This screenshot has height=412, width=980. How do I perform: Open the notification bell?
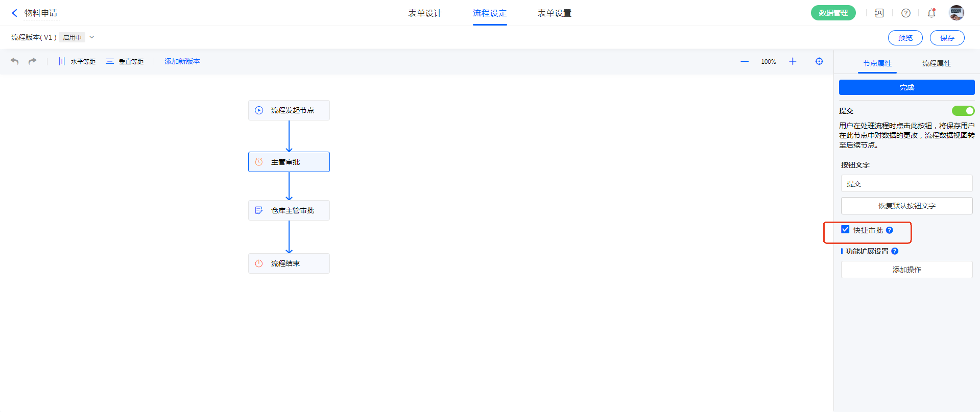coord(931,13)
